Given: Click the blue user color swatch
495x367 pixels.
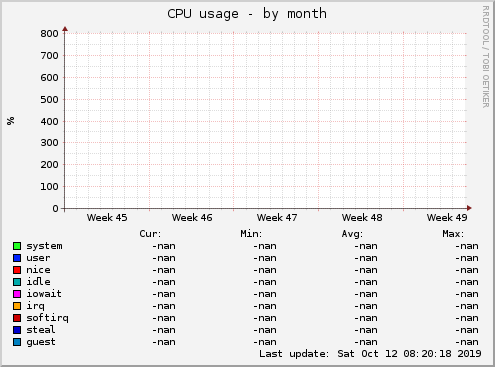Looking at the screenshot, I should click(x=17, y=258).
